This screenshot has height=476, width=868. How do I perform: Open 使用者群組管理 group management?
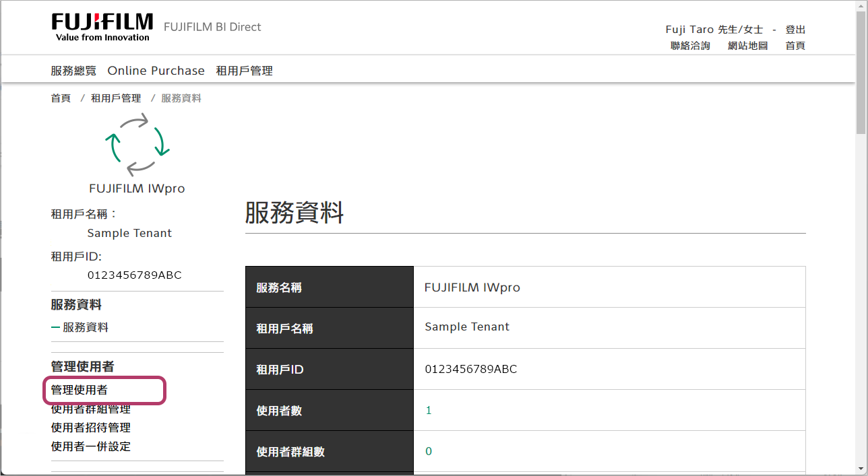(90, 409)
